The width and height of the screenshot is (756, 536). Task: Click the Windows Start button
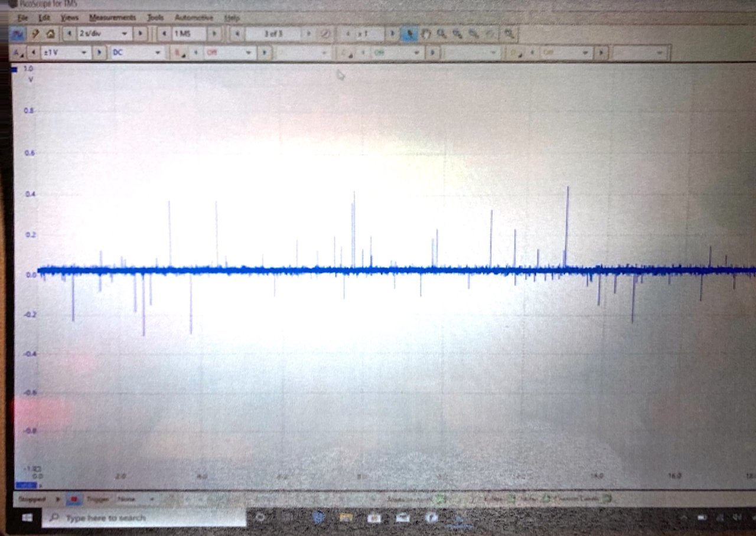click(x=27, y=518)
